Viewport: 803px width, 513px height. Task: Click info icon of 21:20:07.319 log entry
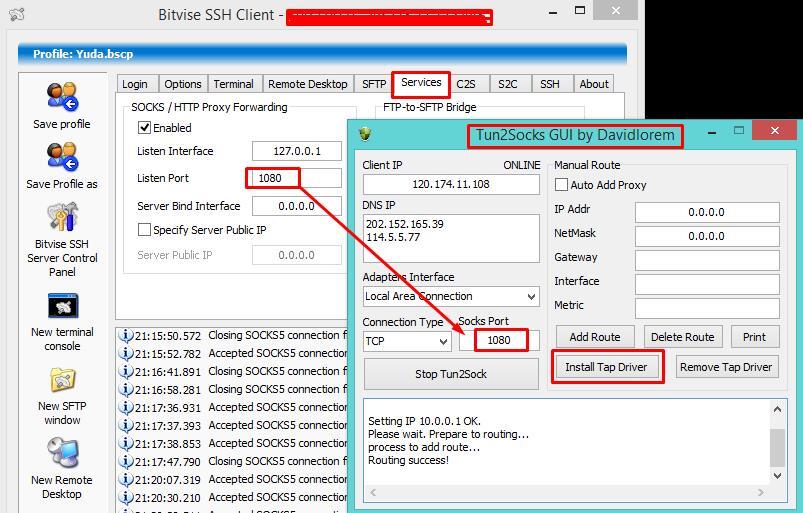[x=125, y=480]
